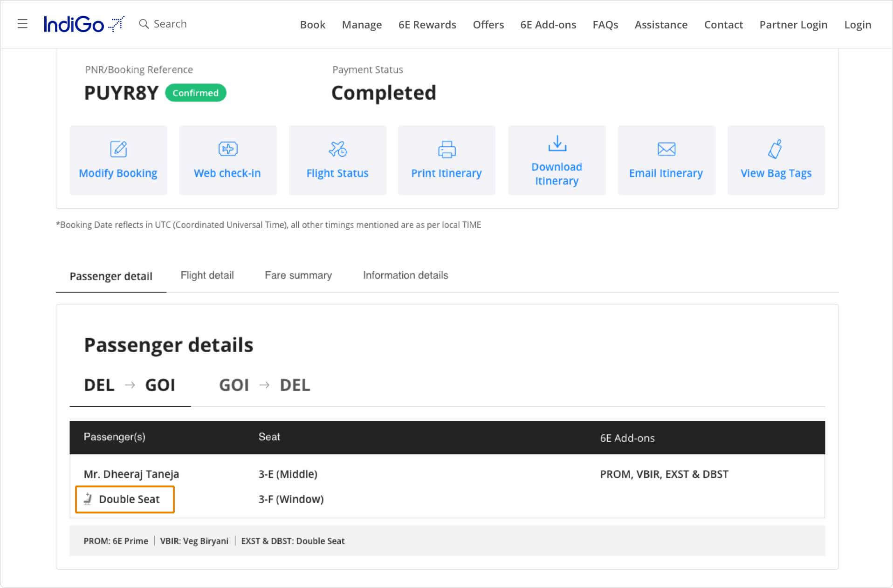Click the search magnifier icon

coord(144,24)
